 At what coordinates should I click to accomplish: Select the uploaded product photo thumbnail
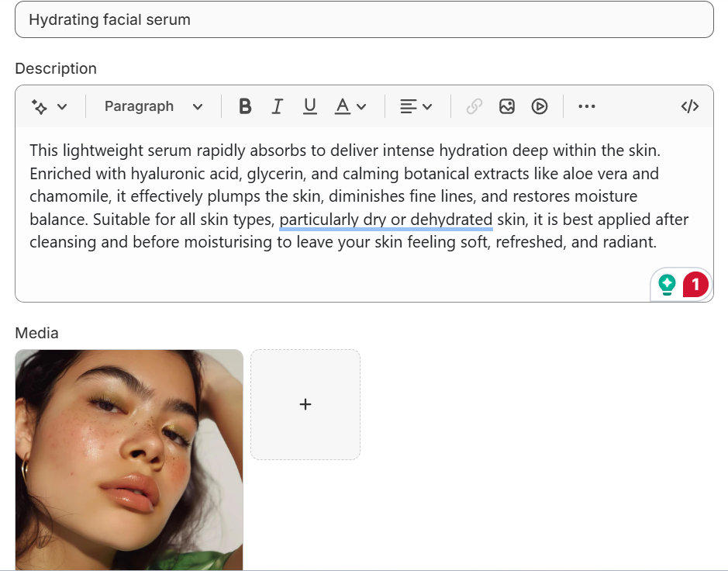coord(129,459)
